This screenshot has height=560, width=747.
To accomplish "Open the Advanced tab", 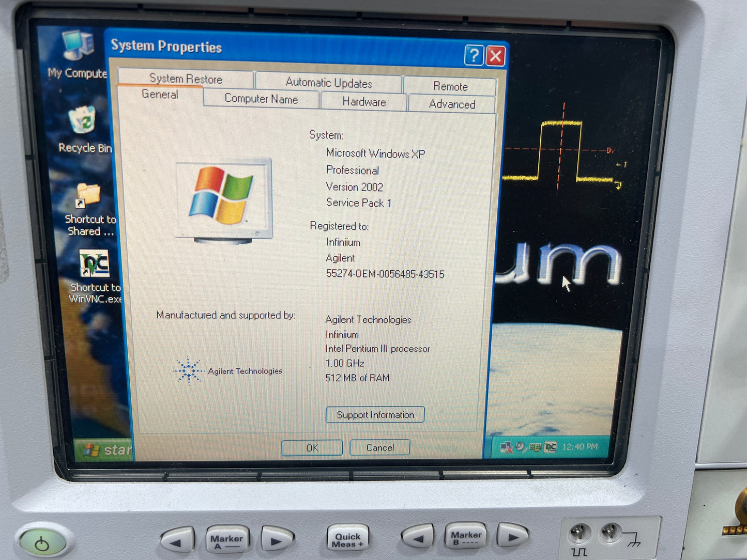I will pyautogui.click(x=452, y=104).
